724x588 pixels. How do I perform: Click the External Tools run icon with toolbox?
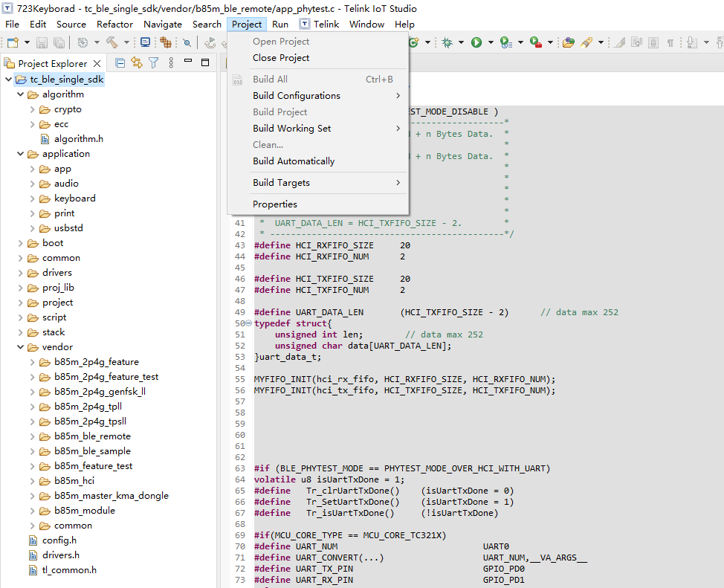point(536,42)
